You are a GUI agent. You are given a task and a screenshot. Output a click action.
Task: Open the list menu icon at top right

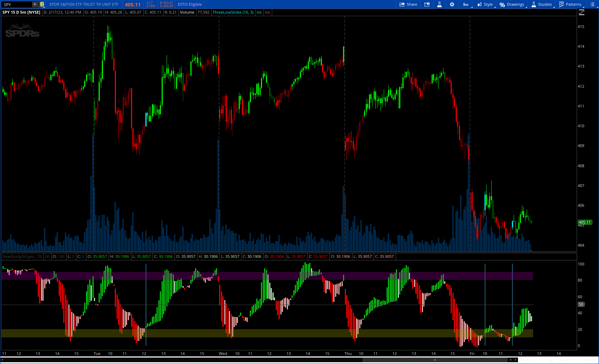[592, 4]
